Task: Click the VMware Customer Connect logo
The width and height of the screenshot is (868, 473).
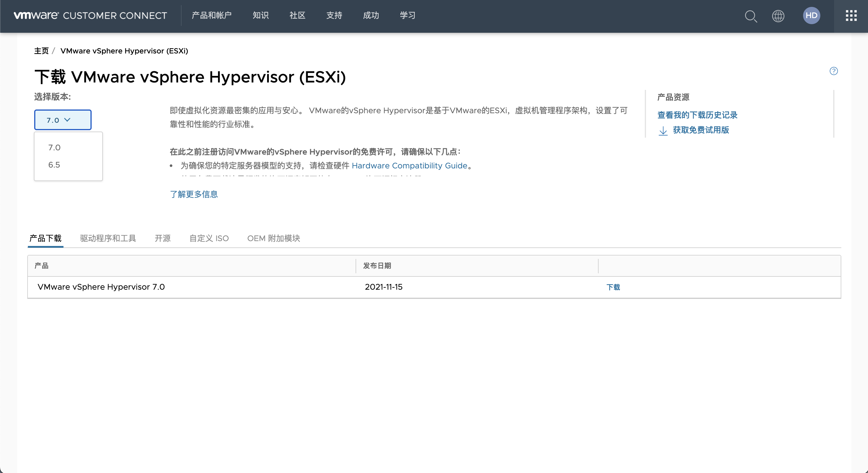Action: click(x=90, y=16)
